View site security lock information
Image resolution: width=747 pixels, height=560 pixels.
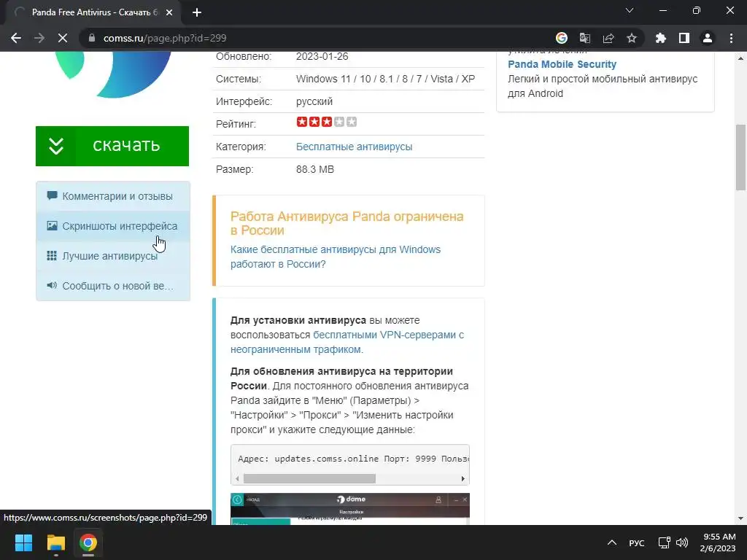point(92,38)
